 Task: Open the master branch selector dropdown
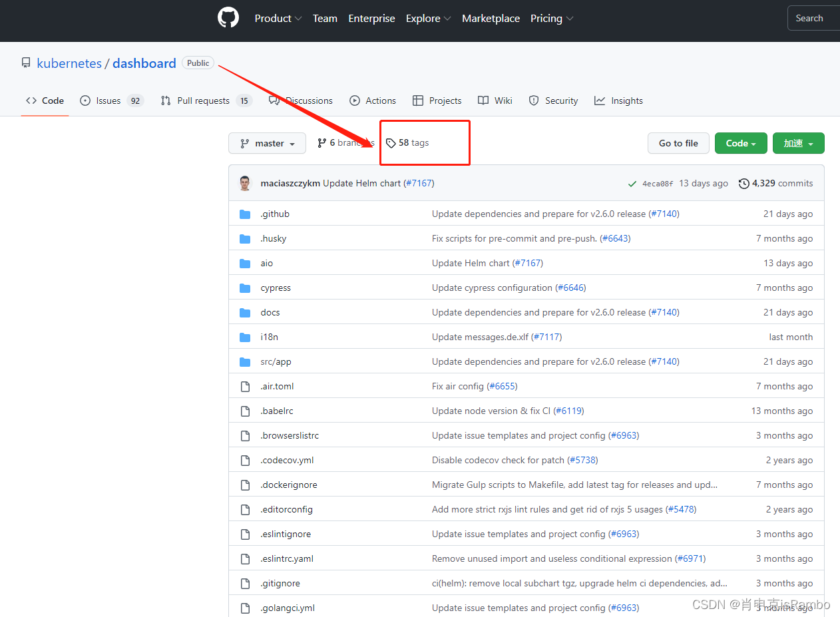[267, 143]
